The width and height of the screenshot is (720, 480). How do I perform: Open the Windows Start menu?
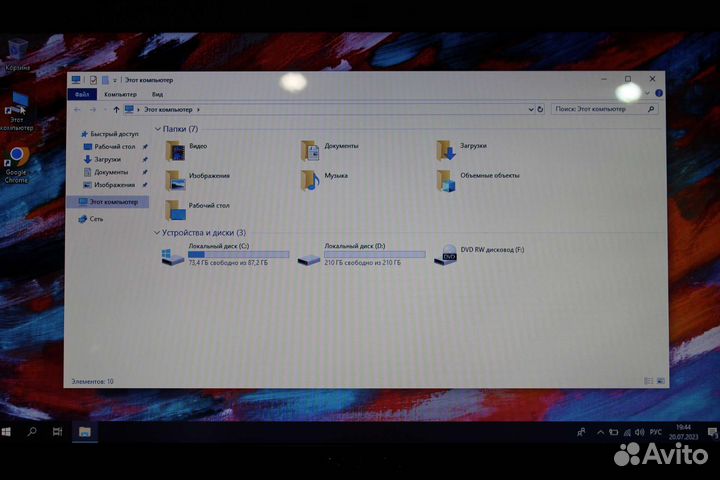[x=6, y=432]
